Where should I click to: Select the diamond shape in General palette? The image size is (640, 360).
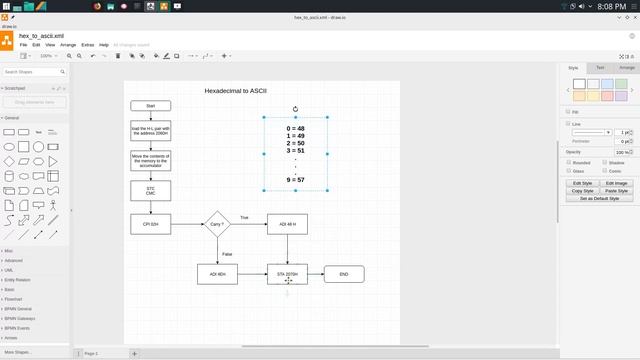pyautogui.click(x=9, y=162)
